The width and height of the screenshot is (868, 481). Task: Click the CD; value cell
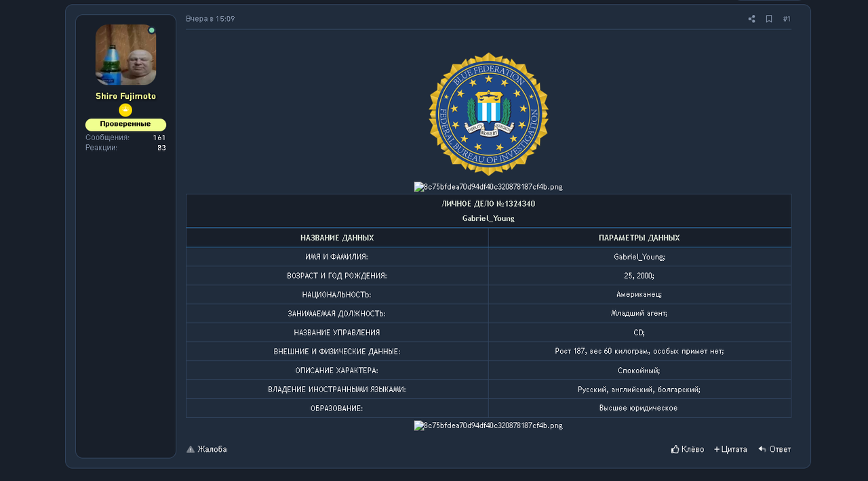639,333
